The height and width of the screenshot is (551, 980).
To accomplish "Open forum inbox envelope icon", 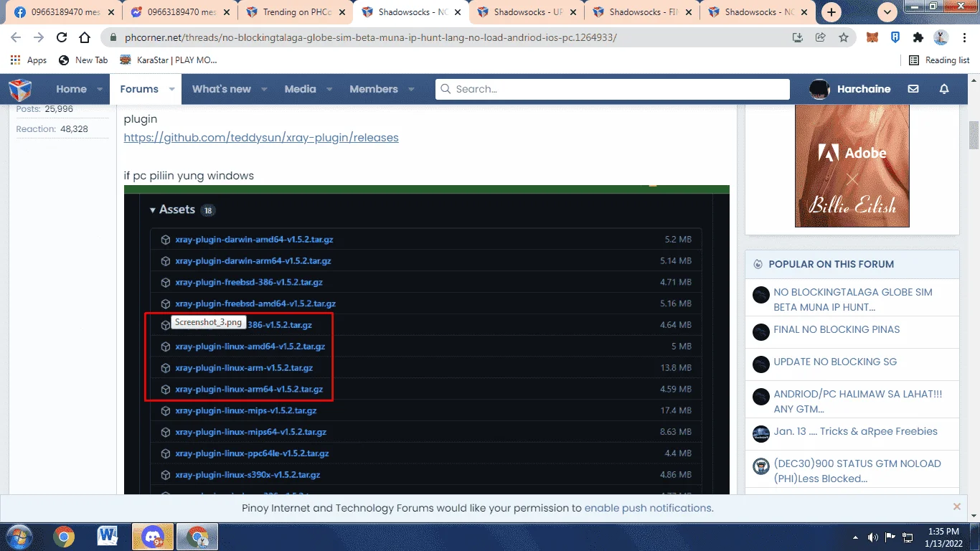I will point(913,89).
